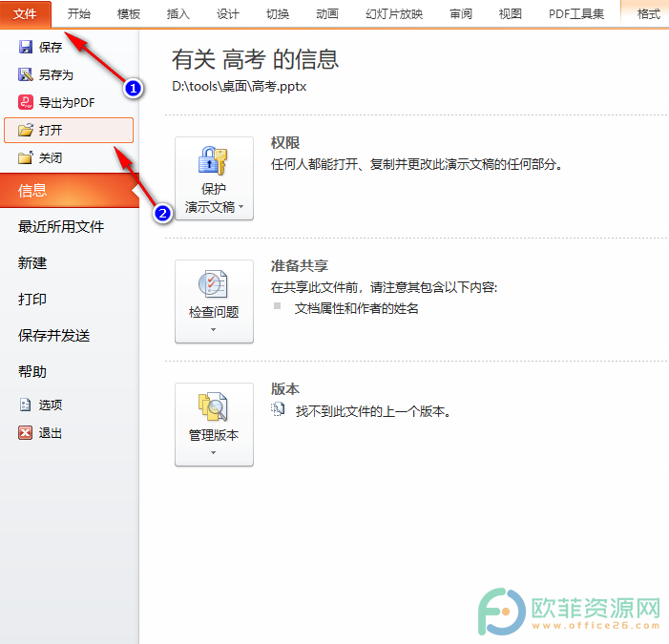Viewport: 669px width, 644px height.
Task: Click the Manage Versions magnifier icon
Action: coord(213,406)
